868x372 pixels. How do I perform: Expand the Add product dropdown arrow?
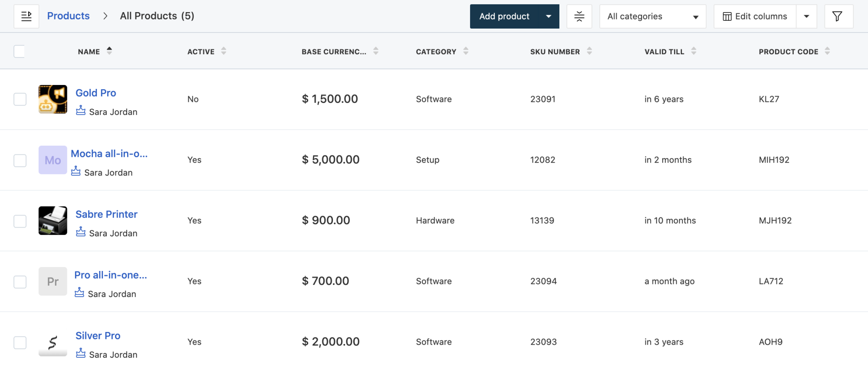[x=549, y=16]
